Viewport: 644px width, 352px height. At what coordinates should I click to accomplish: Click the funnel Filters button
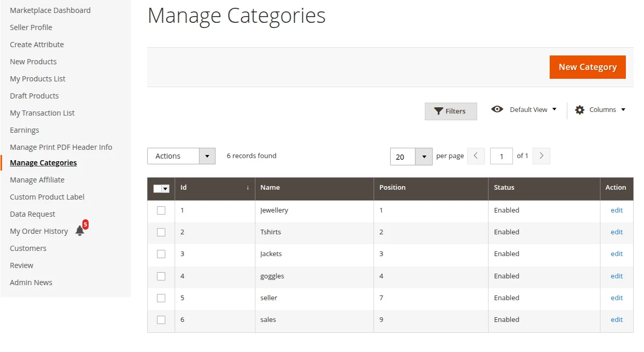click(450, 111)
